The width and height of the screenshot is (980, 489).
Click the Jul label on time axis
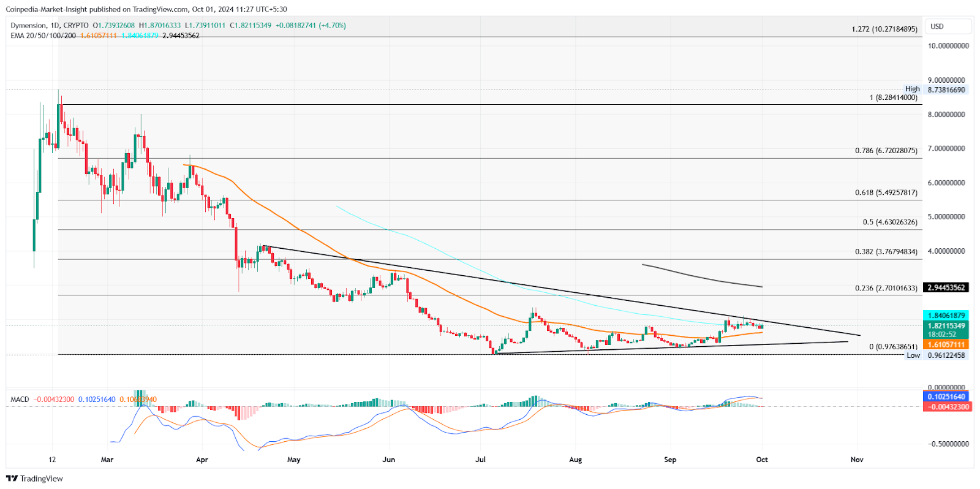tap(480, 460)
